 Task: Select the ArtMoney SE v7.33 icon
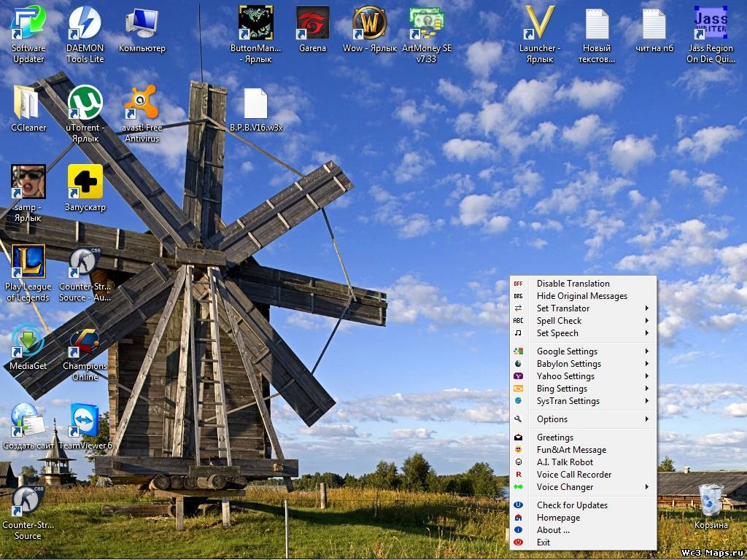(x=427, y=23)
